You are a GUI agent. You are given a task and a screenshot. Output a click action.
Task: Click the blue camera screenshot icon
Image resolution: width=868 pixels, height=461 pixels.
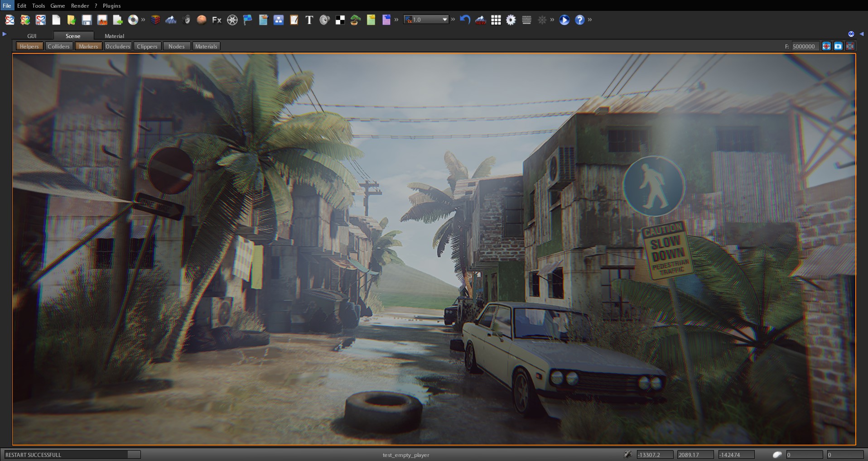pyautogui.click(x=838, y=46)
